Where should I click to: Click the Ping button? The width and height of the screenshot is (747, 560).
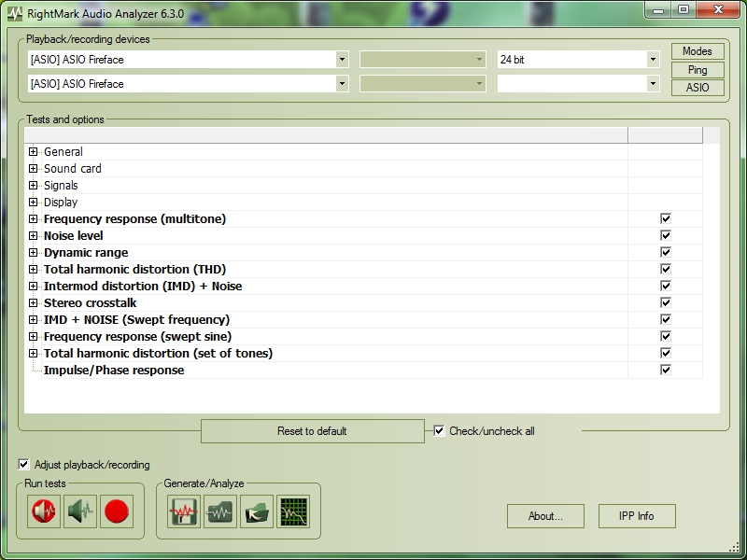click(698, 69)
